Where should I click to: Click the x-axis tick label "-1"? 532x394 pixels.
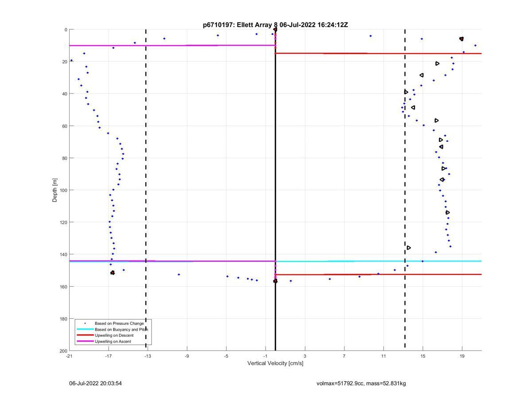coord(266,356)
